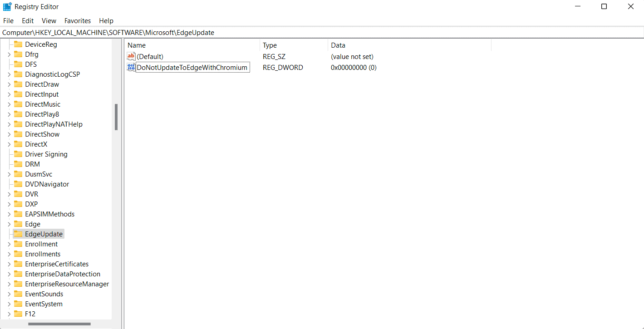Click the EventSounds folder icon
The image size is (644, 329).
(18, 294)
